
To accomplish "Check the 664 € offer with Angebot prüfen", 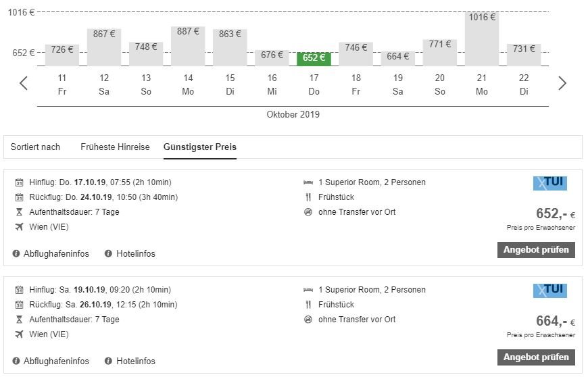I will [536, 357].
